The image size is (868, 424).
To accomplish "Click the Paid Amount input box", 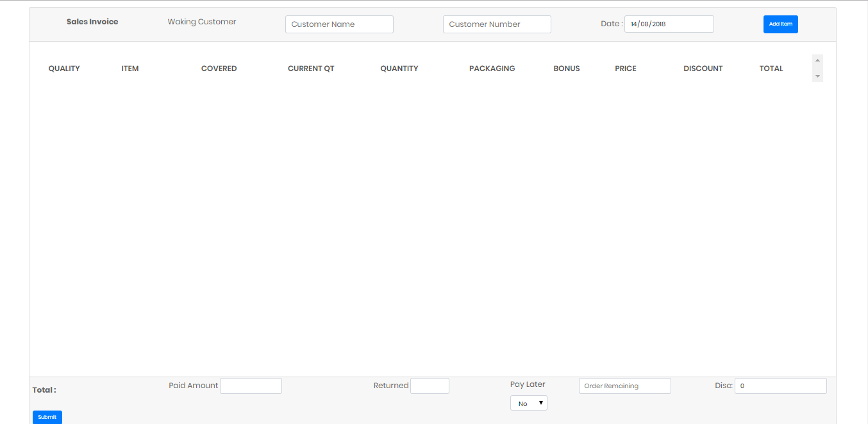I will (251, 386).
